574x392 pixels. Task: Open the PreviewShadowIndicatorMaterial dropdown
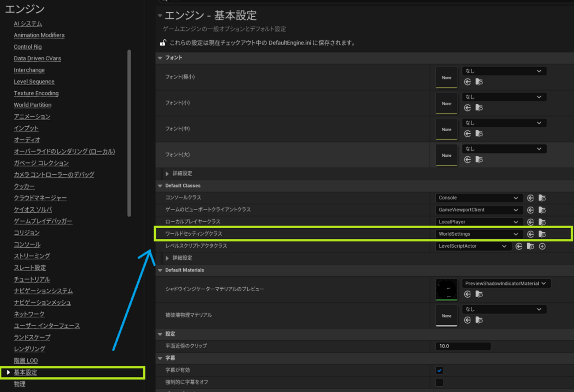pos(506,283)
